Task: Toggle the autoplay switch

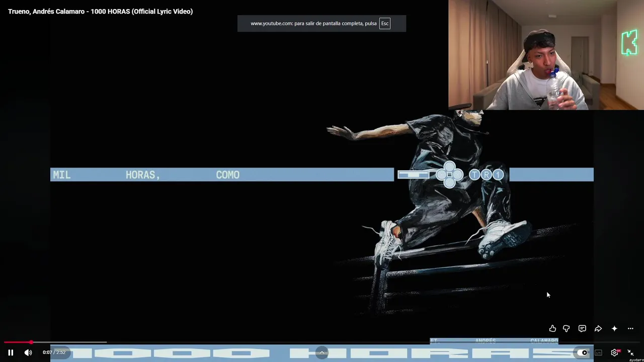Action: 582,352
